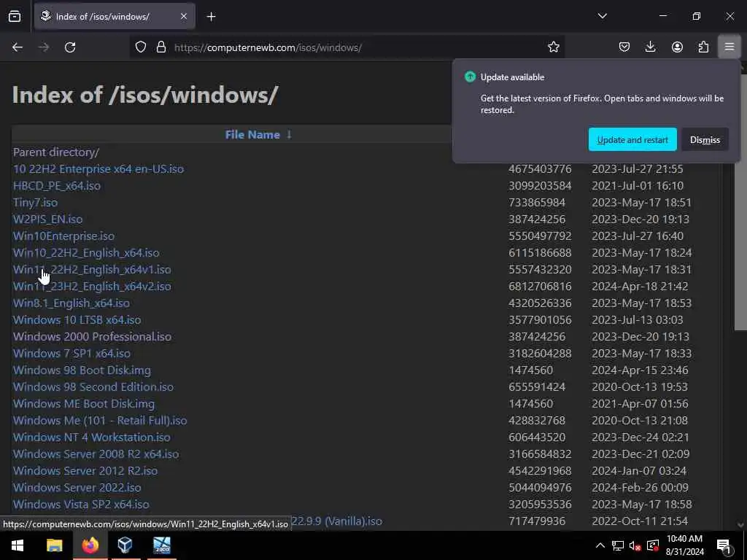Image resolution: width=747 pixels, height=560 pixels.
Task: Open File Explorer from taskbar
Action: click(54, 545)
